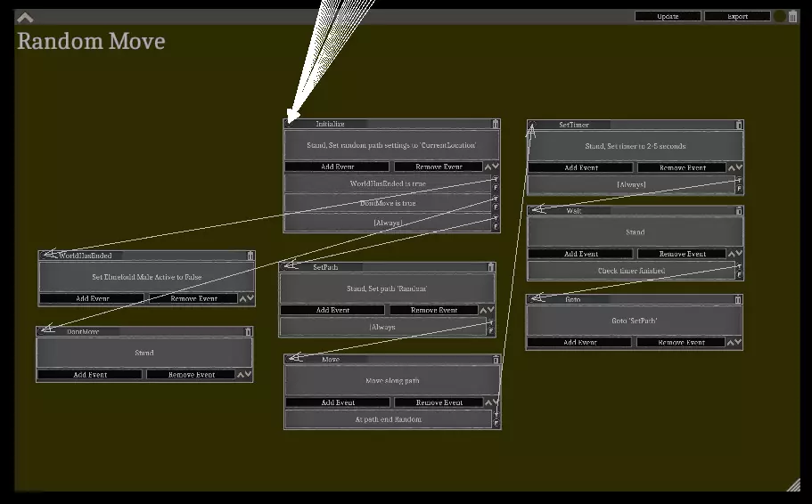Select the F output of 'Check timer finished'
The height and width of the screenshot is (504, 812).
pyautogui.click(x=739, y=275)
